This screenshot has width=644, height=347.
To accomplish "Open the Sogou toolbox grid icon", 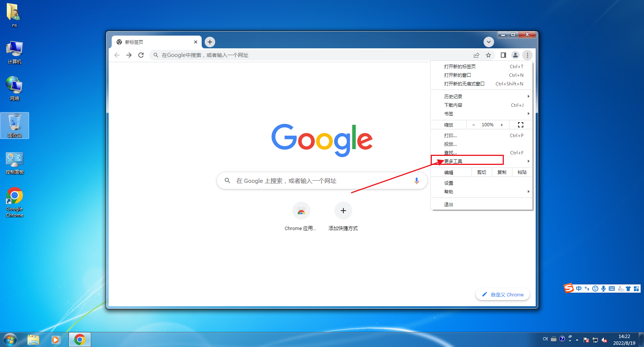I will [636, 289].
